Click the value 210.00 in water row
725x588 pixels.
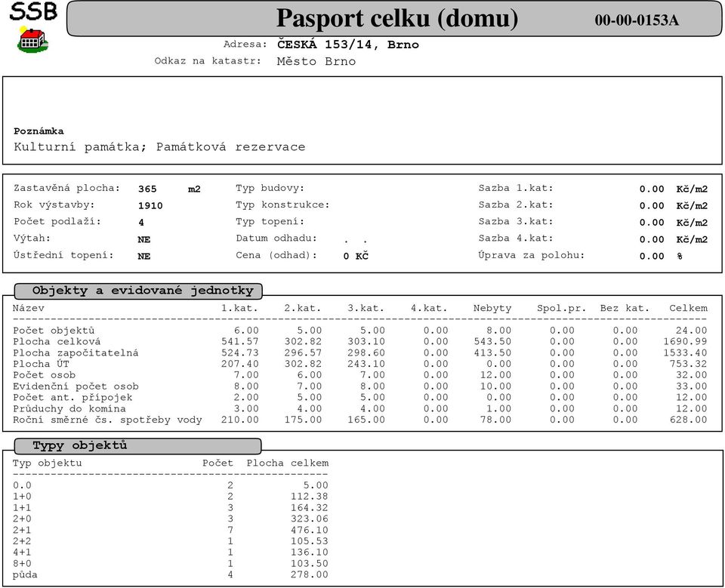(x=239, y=420)
